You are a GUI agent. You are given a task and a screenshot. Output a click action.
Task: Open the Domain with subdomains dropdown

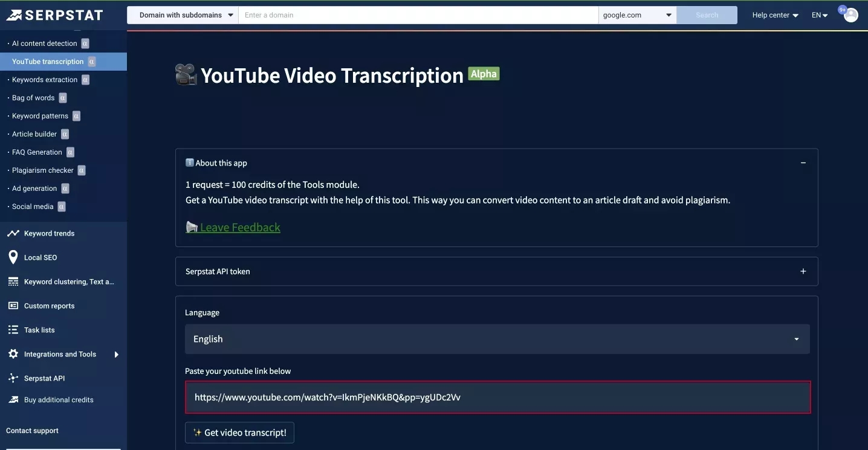coord(183,15)
